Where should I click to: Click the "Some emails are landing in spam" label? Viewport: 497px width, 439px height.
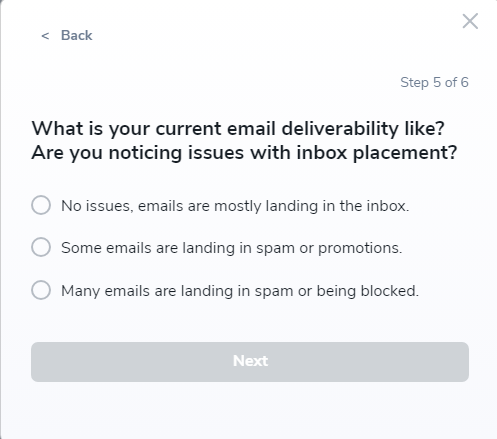coord(232,248)
